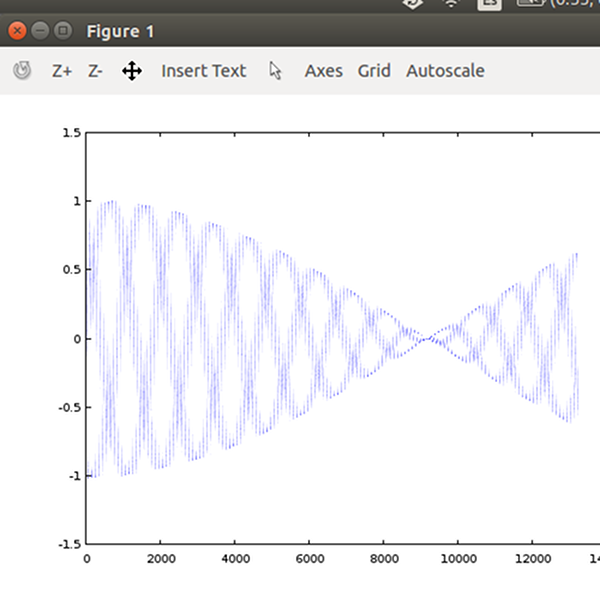
Task: Maximize the Figure 1 window
Action: tap(63, 31)
